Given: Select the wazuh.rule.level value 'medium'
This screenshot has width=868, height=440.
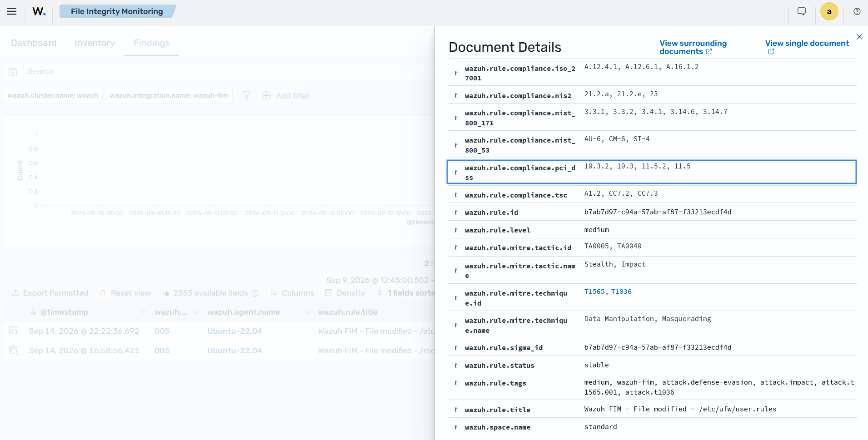Looking at the screenshot, I should click(x=596, y=230).
